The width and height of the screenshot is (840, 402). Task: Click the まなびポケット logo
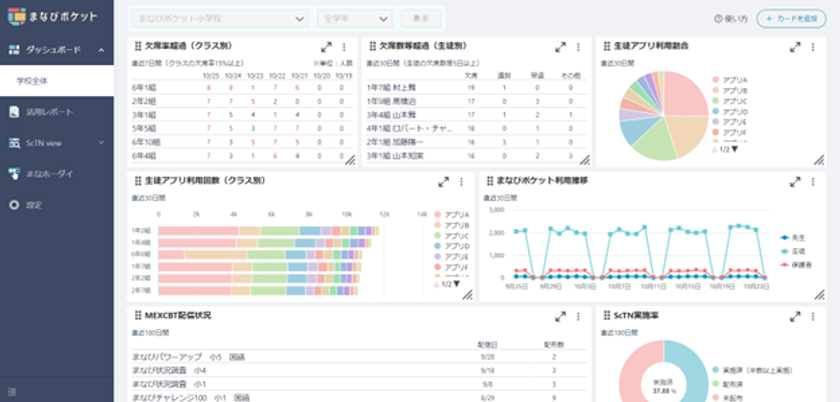click(x=52, y=16)
